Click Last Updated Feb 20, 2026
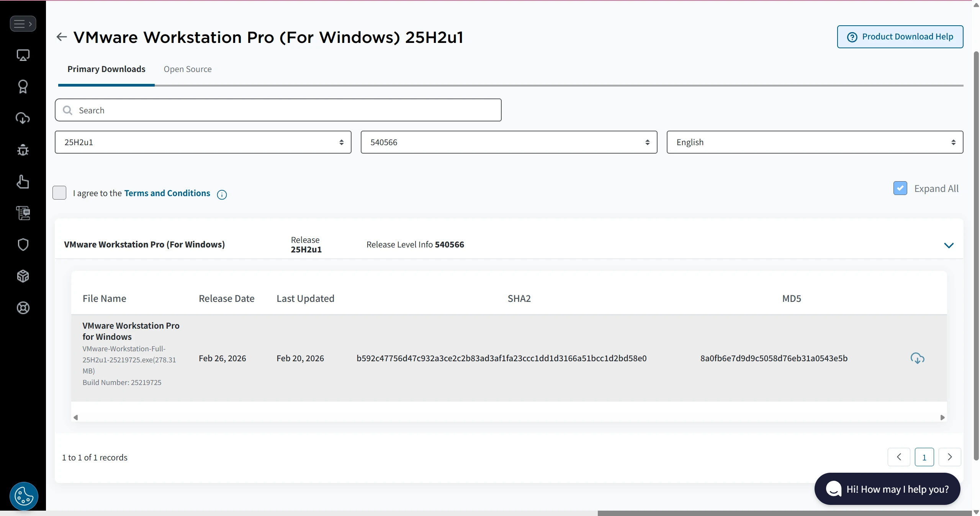Viewport: 980px width, 516px height. [x=300, y=358]
